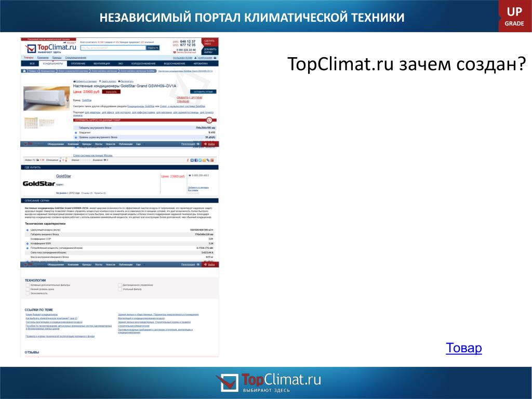The image size is (532, 399).
Task: Click the product title Настенные кондиционеры GoldStar Grand
Action: coord(125,86)
